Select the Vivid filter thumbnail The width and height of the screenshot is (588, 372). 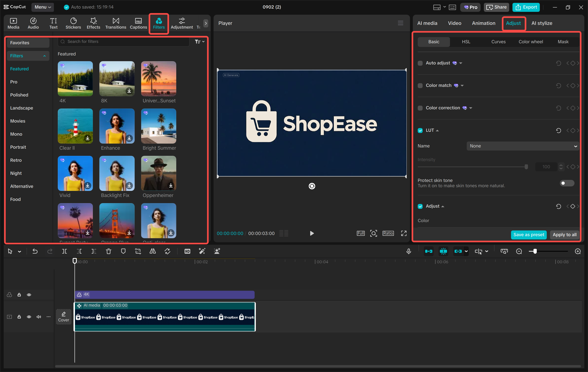click(x=75, y=173)
